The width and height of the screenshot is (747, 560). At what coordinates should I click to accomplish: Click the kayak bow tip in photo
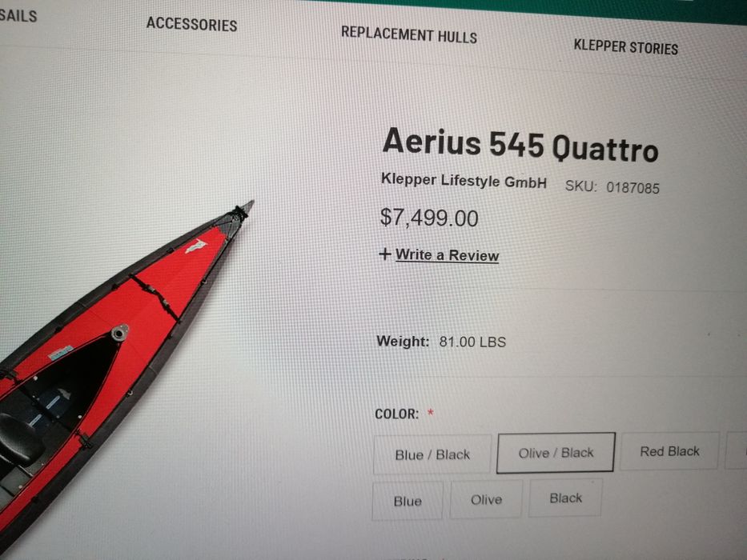[x=244, y=210]
